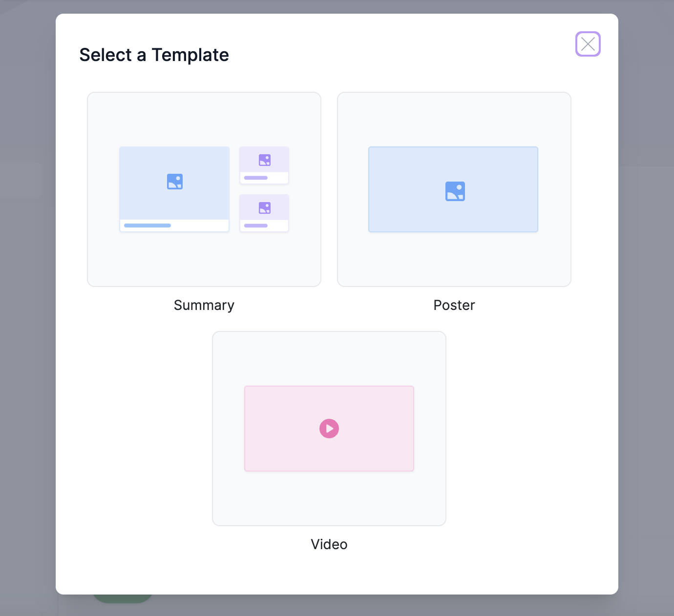Image resolution: width=674 pixels, height=616 pixels.
Task: Click the X icon to dismiss the dialog
Action: pyautogui.click(x=588, y=44)
